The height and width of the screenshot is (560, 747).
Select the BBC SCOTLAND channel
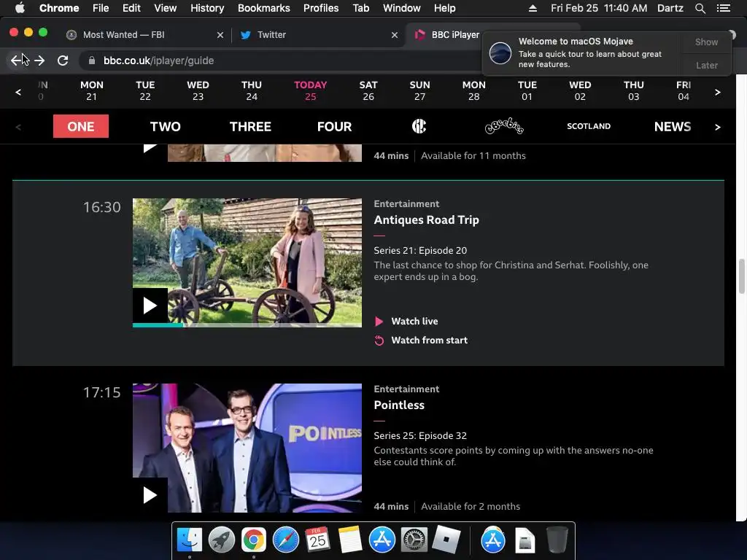(x=589, y=126)
